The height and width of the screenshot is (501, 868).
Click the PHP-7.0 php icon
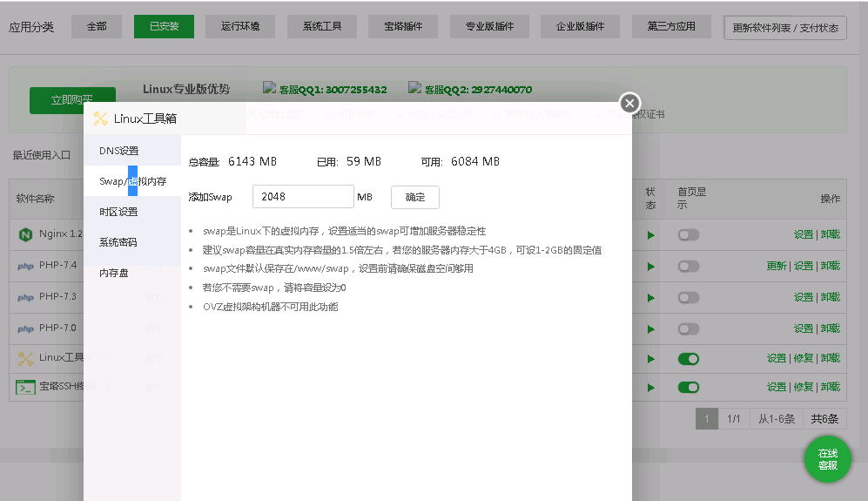pos(25,328)
